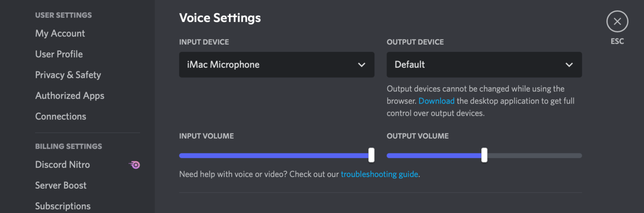This screenshot has height=213, width=644.
Task: Open the iMac Microphone input device dropdown
Action: point(276,65)
